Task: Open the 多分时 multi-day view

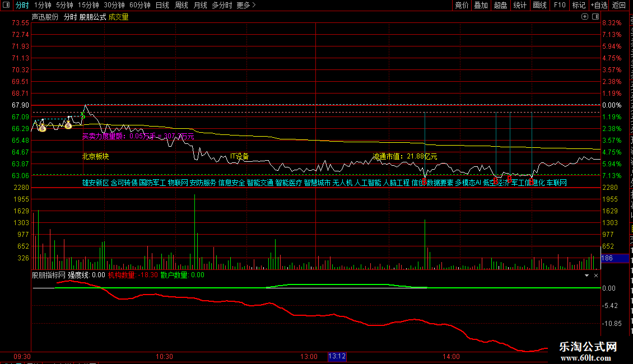Action: point(222,5)
